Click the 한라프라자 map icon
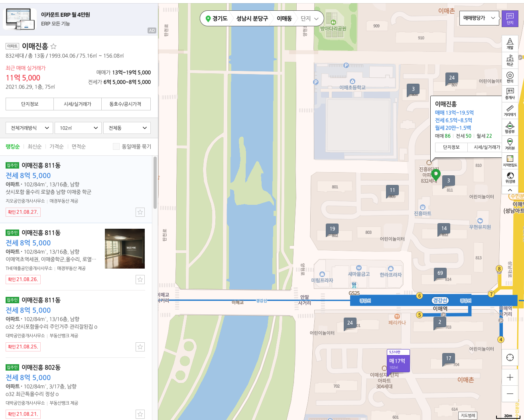 pyautogui.click(x=391, y=269)
